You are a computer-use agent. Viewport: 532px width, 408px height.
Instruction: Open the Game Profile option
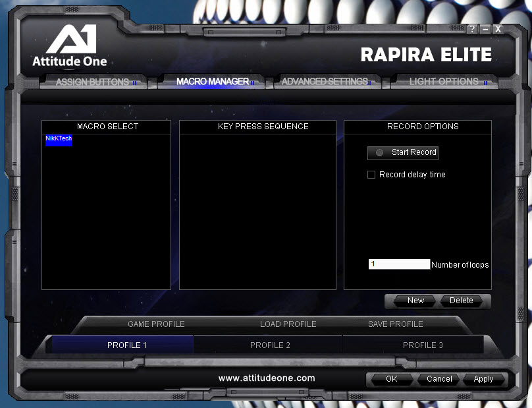click(x=156, y=324)
